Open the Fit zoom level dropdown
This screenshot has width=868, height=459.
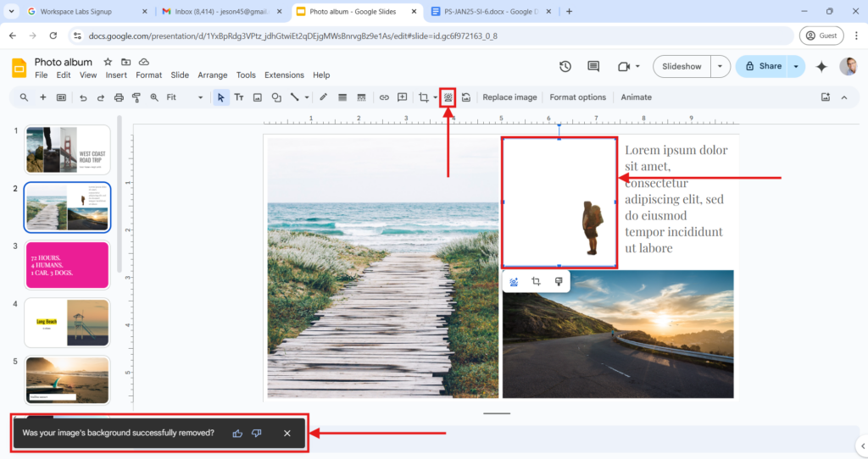(x=184, y=97)
